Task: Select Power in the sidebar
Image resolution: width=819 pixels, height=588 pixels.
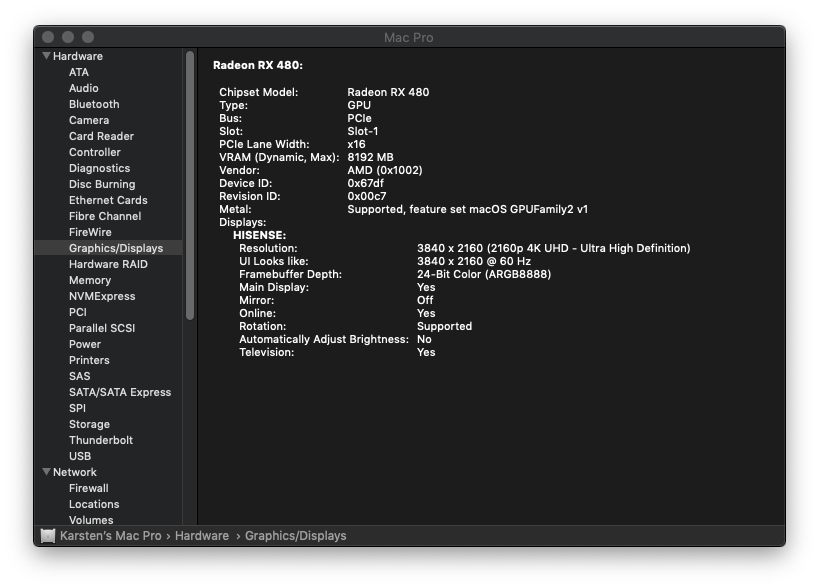Action: pos(85,345)
